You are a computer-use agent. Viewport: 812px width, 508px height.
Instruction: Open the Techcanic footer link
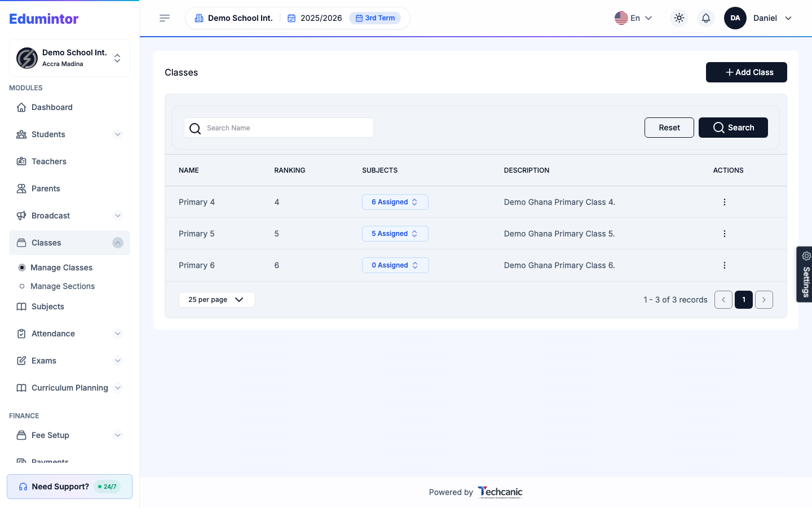click(500, 492)
